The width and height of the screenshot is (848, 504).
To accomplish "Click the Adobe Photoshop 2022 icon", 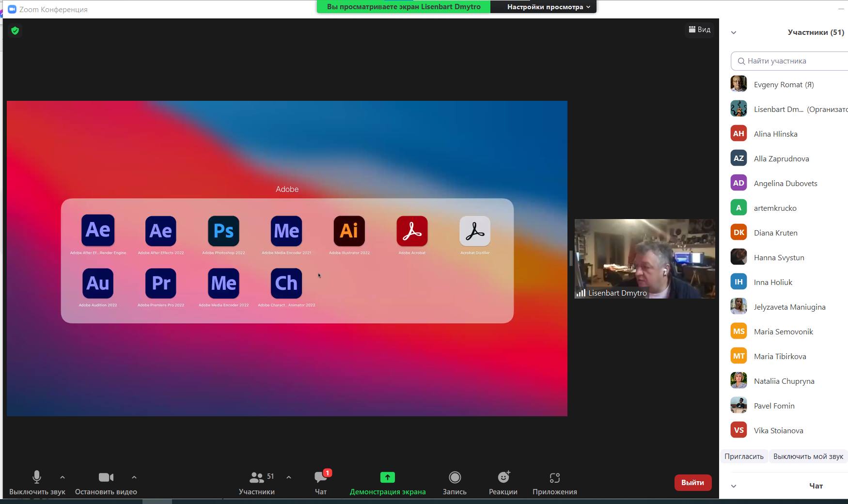I will tap(223, 231).
